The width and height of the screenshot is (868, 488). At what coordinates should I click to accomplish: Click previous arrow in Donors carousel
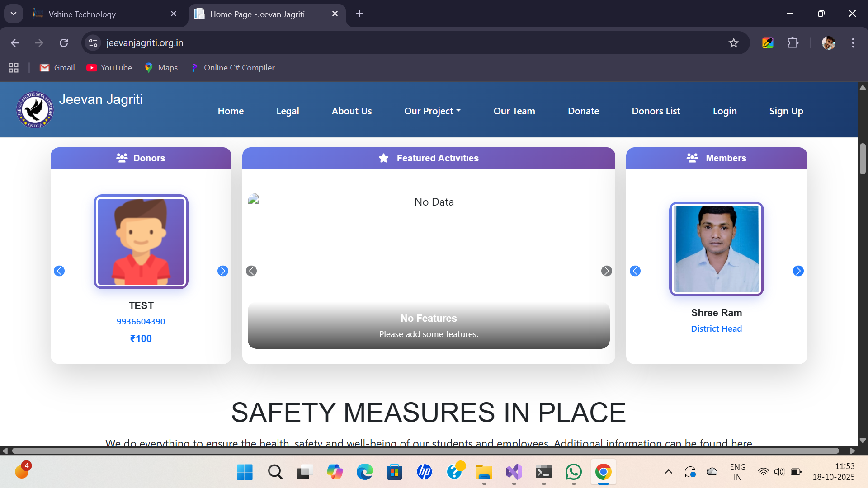(59, 271)
